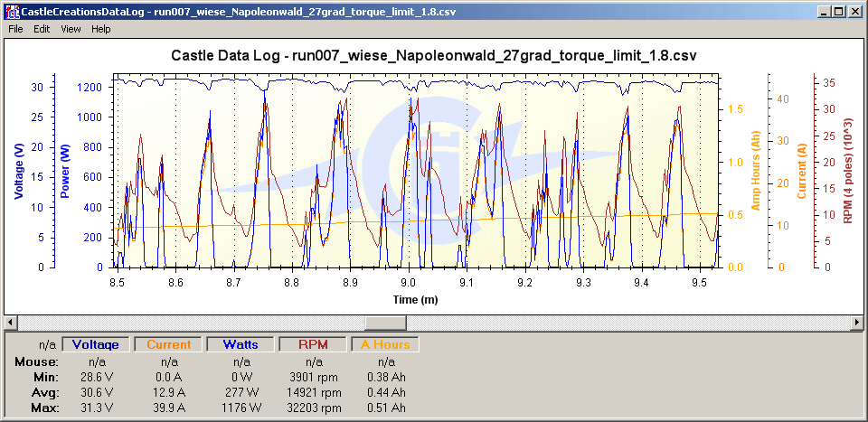Toggle the Current series button
The height and width of the screenshot is (422, 868).
pyautogui.click(x=169, y=344)
